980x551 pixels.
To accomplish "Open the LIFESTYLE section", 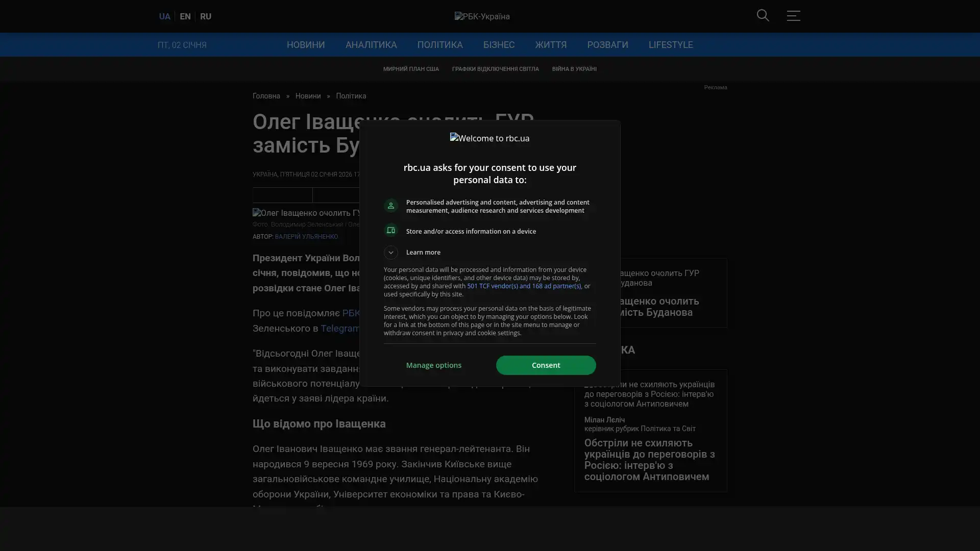I will point(670,45).
